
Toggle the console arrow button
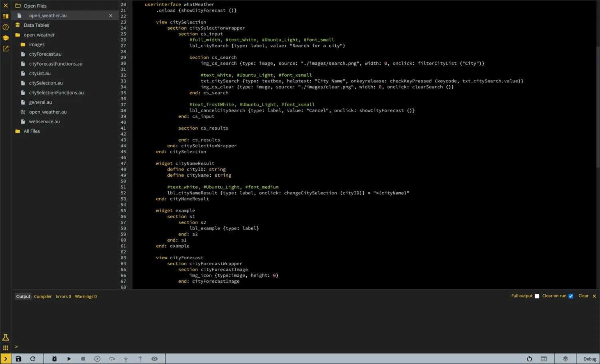pyautogui.click(x=6, y=359)
